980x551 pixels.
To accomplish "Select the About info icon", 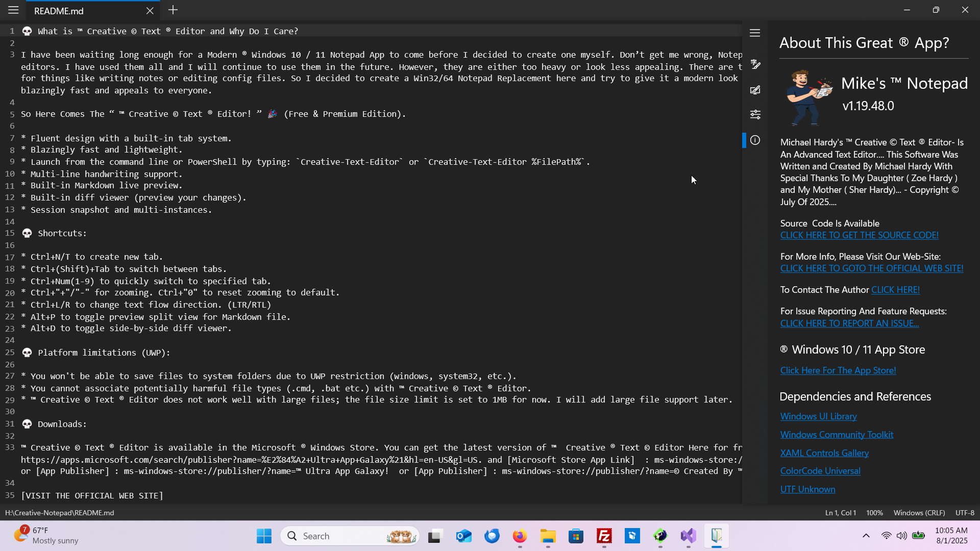I will pyautogui.click(x=755, y=140).
